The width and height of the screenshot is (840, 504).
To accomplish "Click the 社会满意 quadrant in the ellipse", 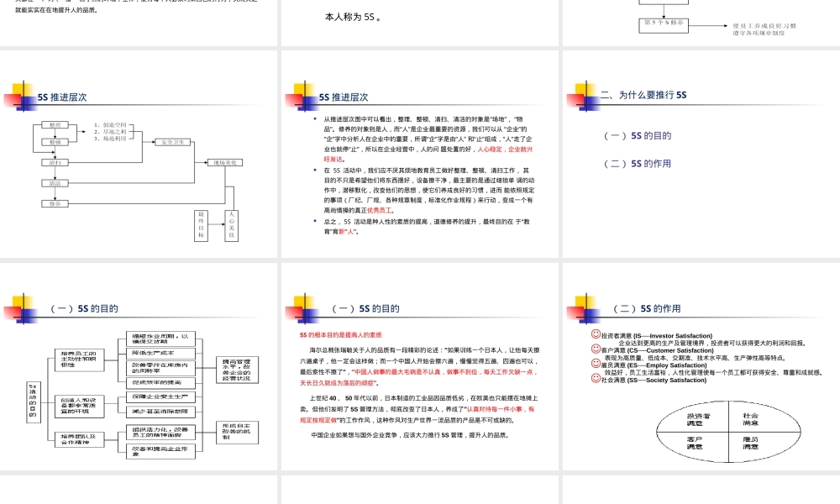I will [x=750, y=419].
